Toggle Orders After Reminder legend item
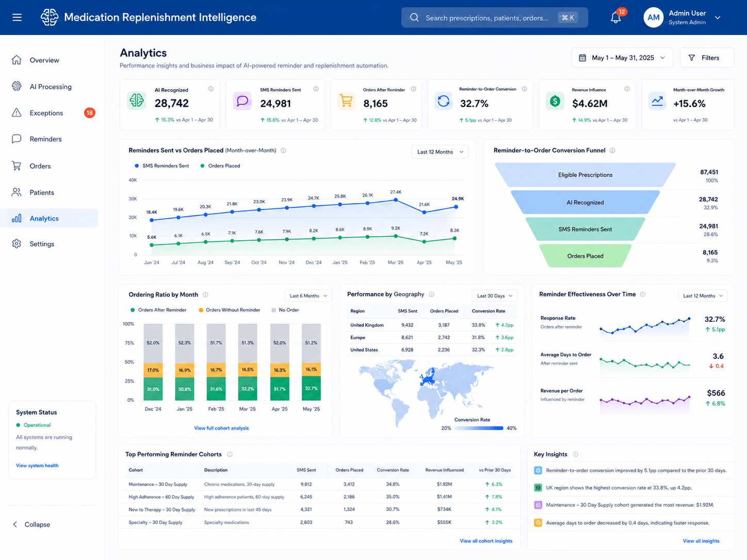747x560 pixels. pos(158,310)
